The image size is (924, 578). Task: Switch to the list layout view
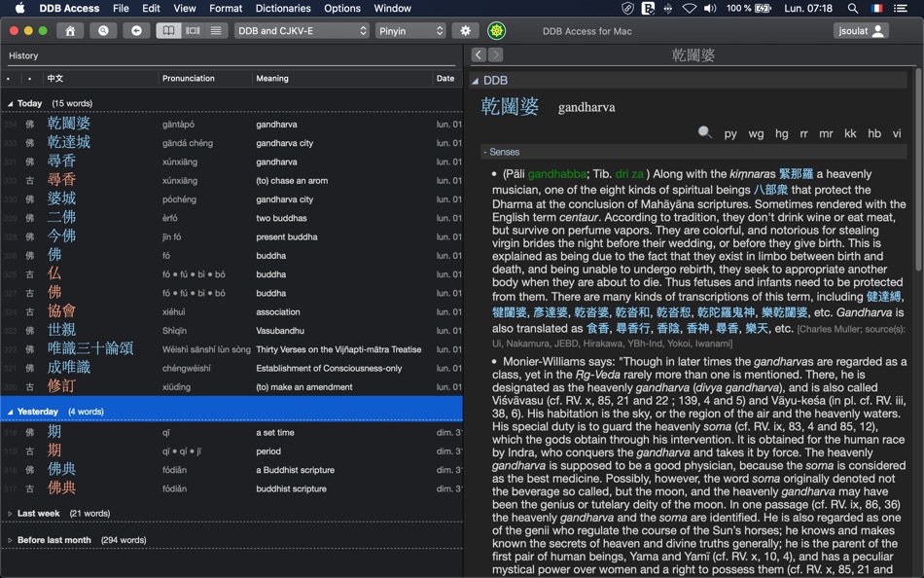pos(216,31)
